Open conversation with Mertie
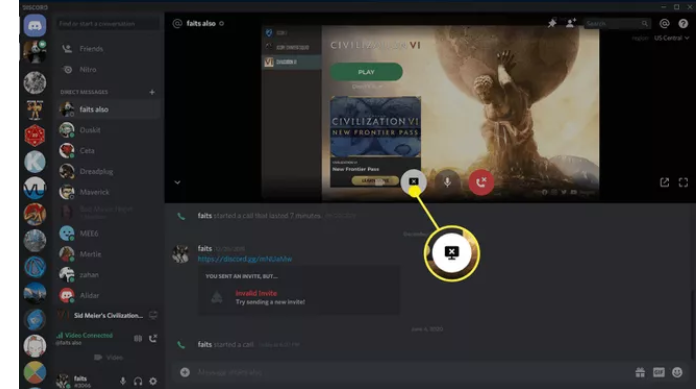The image size is (700, 389). coord(108,254)
